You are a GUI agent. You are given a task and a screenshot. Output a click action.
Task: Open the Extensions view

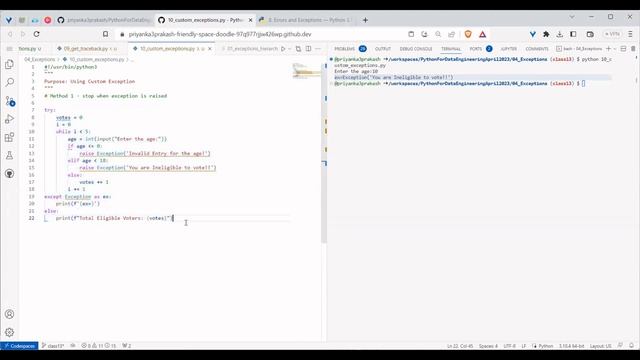coord(9,137)
